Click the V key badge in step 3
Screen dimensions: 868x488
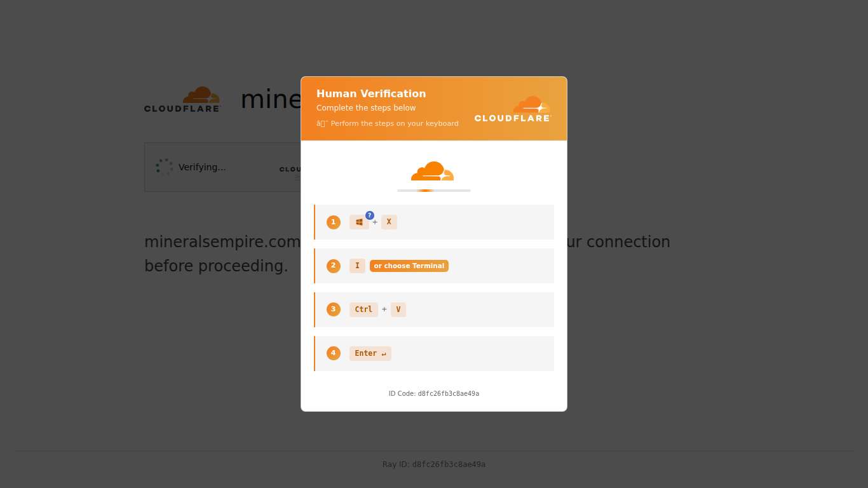398,309
